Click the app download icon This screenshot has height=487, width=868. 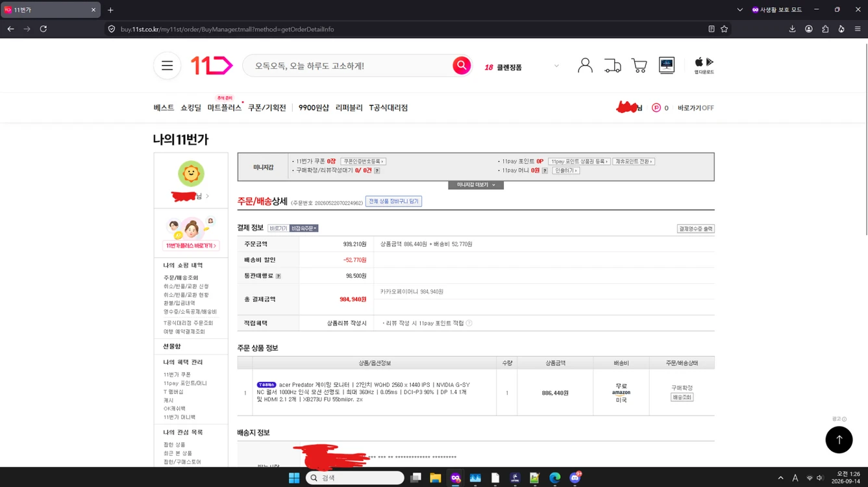(x=704, y=66)
